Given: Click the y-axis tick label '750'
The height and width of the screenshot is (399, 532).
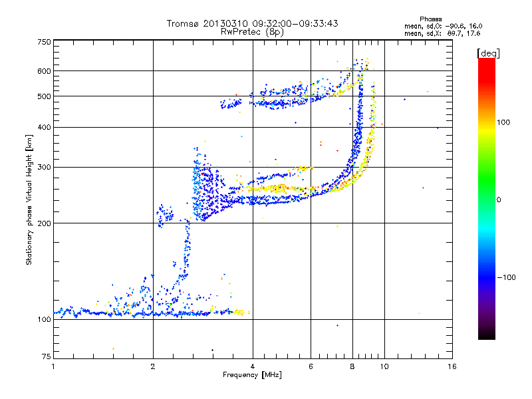Looking at the screenshot, I should [44, 42].
